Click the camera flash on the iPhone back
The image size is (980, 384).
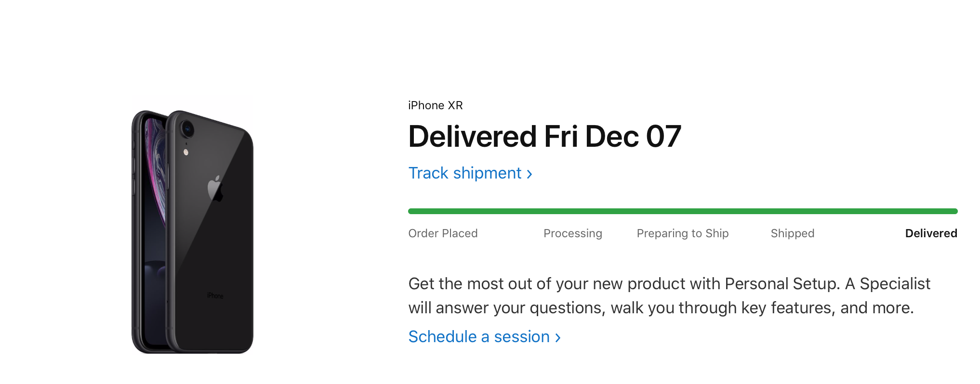pos(186,153)
